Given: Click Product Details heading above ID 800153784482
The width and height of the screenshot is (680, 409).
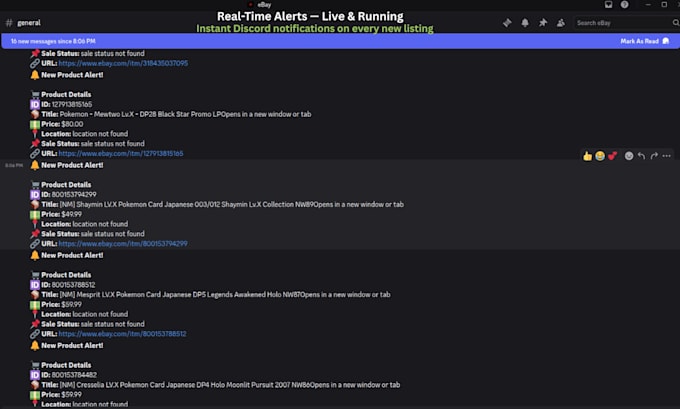Looking at the screenshot, I should pos(66,365).
